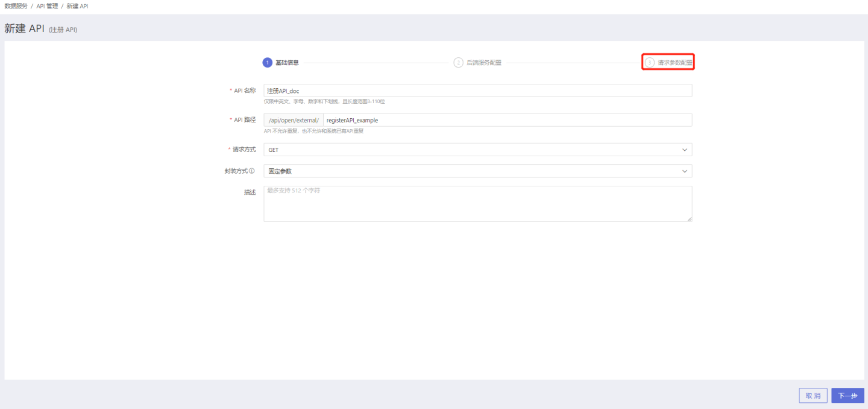Click the info icon beside 封装方式
This screenshot has width=868, height=409.
(x=251, y=171)
